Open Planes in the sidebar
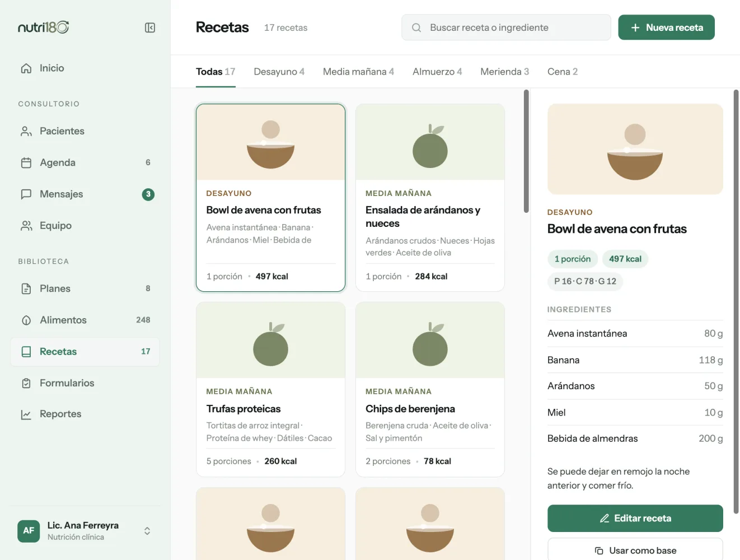740x560 pixels. 85,288
